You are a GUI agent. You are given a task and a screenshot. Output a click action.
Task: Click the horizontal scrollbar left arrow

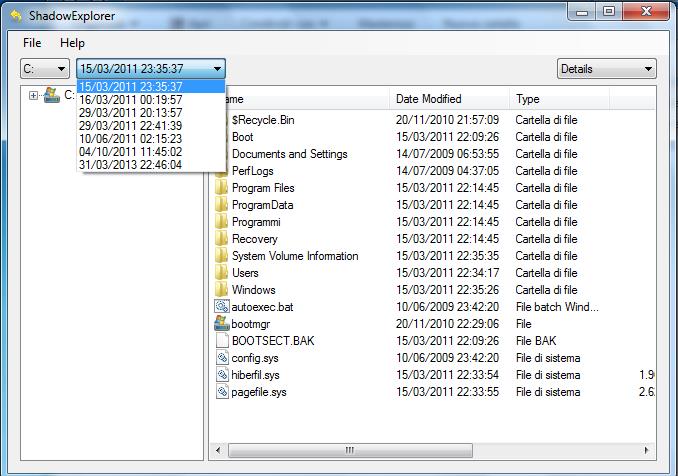tap(218, 450)
